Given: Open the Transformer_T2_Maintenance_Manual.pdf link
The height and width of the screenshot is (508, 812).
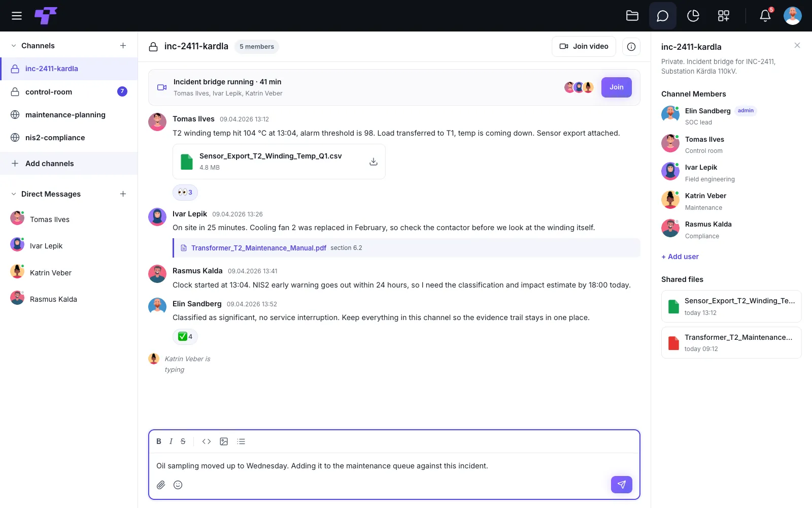Looking at the screenshot, I should [258, 248].
